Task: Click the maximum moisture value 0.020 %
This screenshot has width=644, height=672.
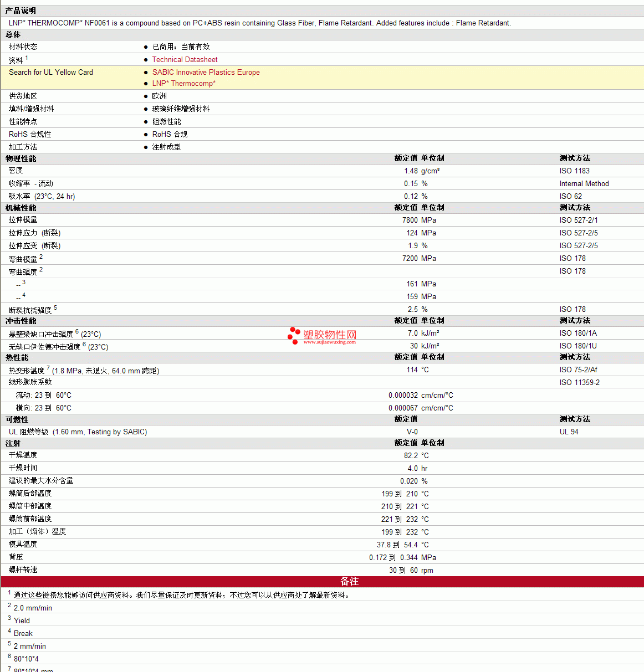Action: (414, 481)
